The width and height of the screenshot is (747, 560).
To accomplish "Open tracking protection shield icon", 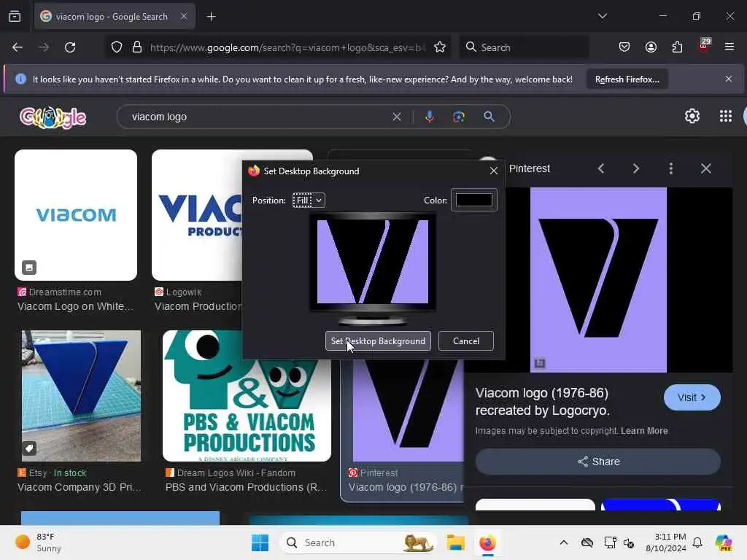I will [117, 47].
